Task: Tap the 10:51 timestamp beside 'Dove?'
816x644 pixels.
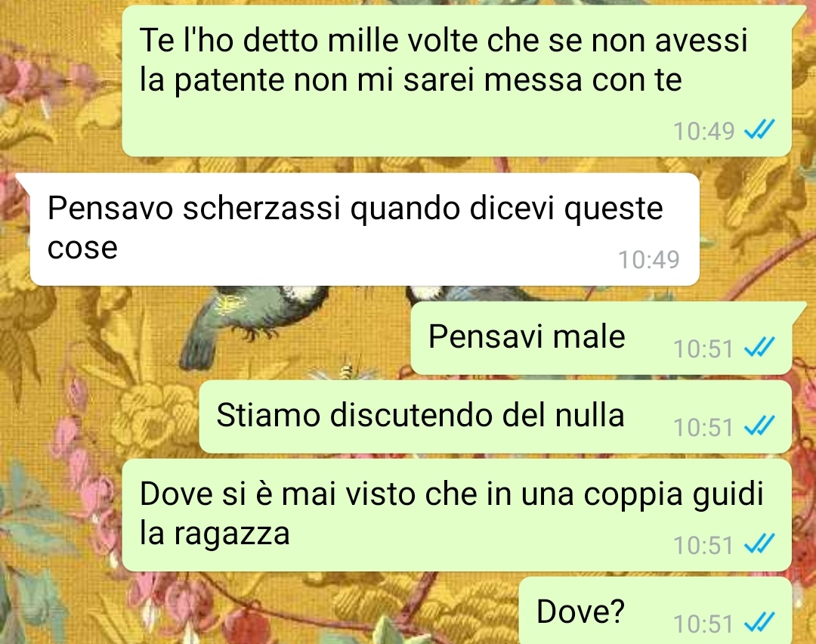Action: tap(703, 623)
